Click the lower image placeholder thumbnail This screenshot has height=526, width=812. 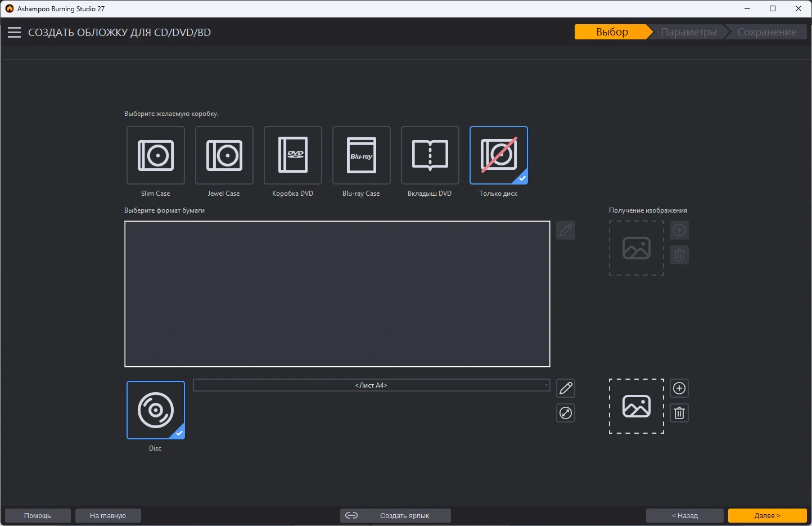pyautogui.click(x=637, y=406)
